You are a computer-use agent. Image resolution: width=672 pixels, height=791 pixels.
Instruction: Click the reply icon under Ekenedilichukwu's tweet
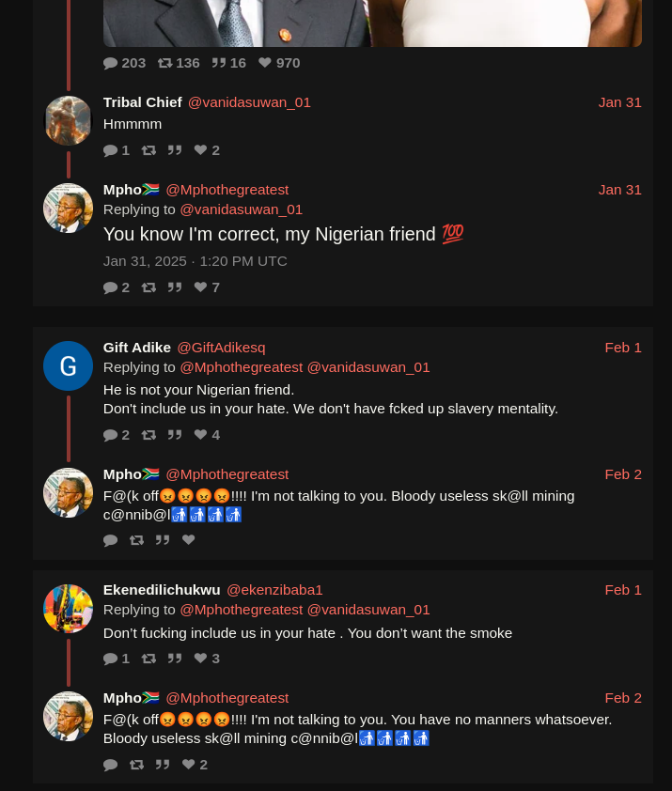point(110,659)
